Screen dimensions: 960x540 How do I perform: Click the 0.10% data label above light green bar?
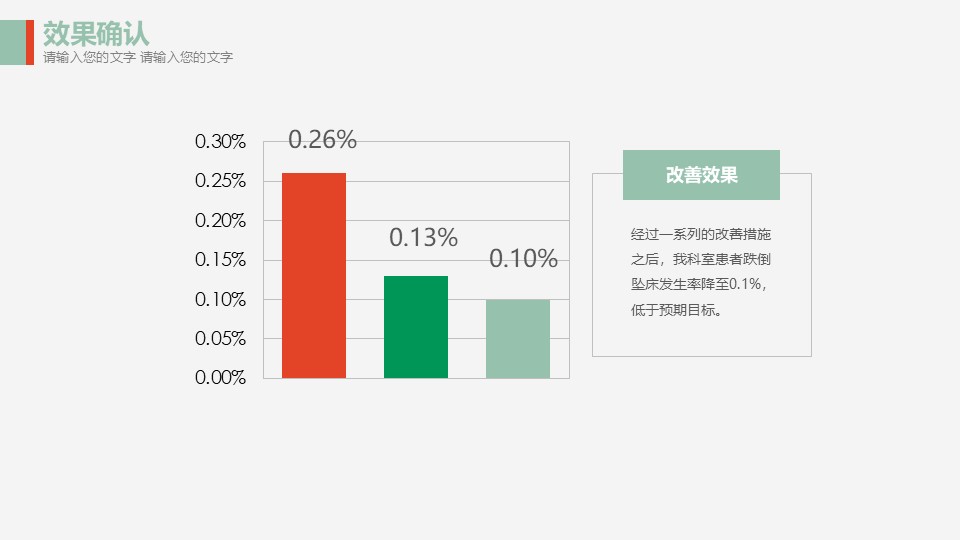coord(523,259)
